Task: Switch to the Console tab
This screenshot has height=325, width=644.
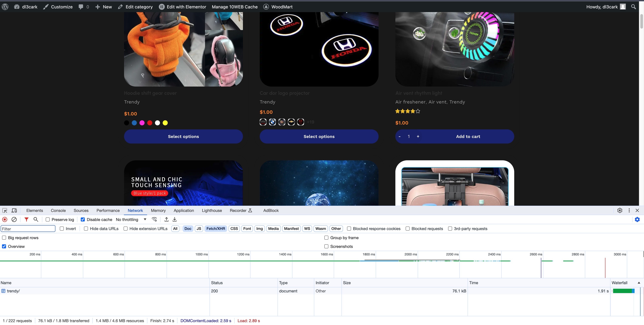Action: pos(58,210)
